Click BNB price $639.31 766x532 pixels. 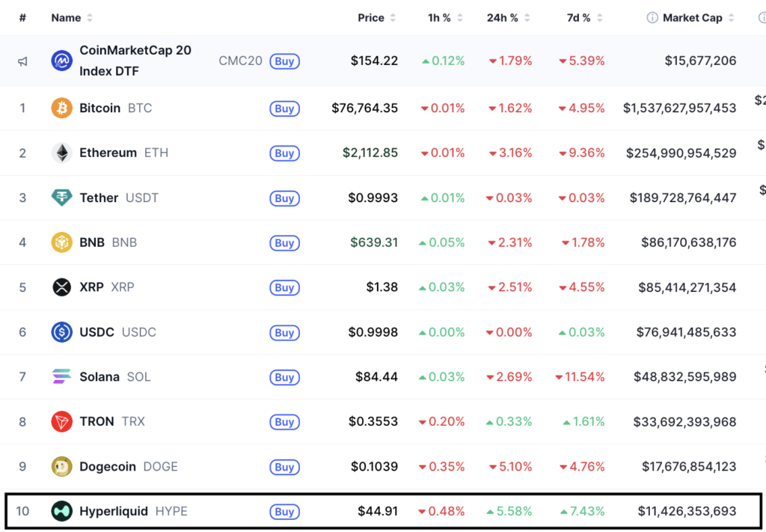click(374, 242)
